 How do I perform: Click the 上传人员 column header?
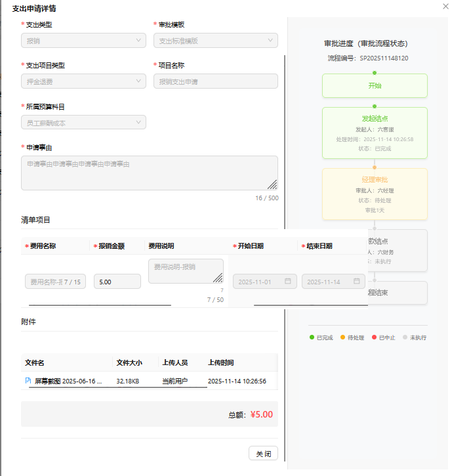click(175, 362)
